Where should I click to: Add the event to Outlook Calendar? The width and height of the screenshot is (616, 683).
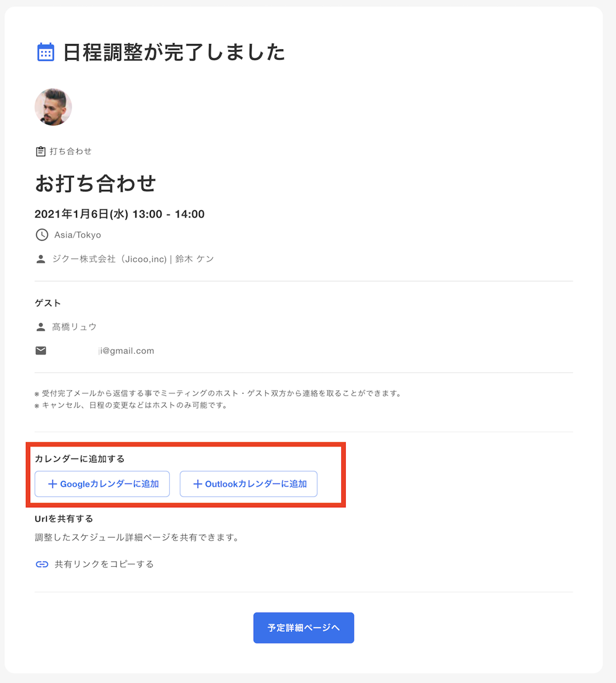(248, 484)
